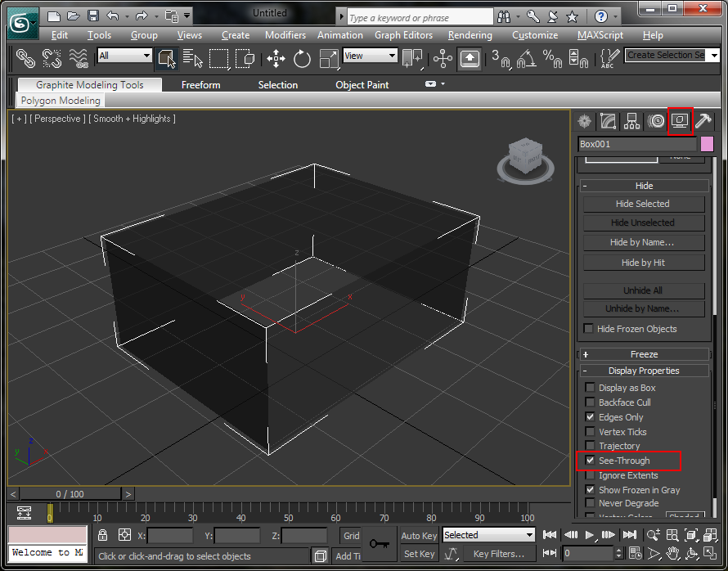Click the Select by Name icon
This screenshot has height=571, width=728.
[x=192, y=58]
